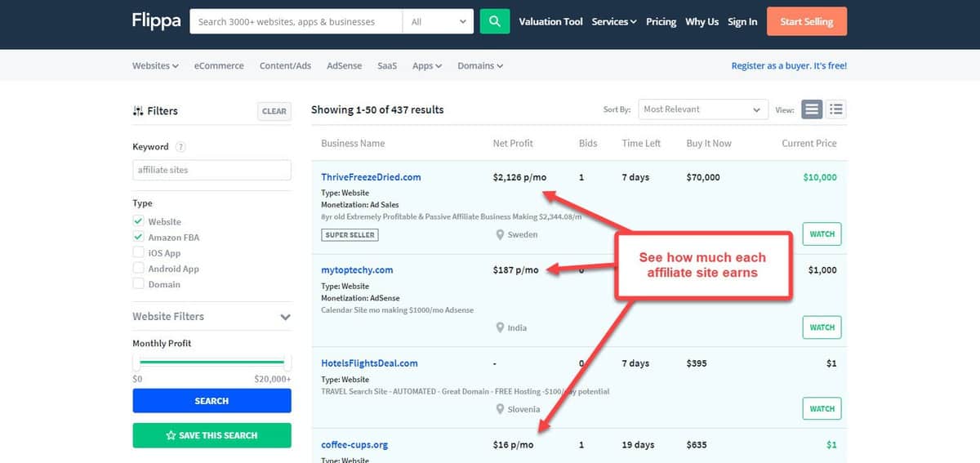The image size is (980, 463).
Task: Click the Keyword help question mark icon
Action: (180, 147)
